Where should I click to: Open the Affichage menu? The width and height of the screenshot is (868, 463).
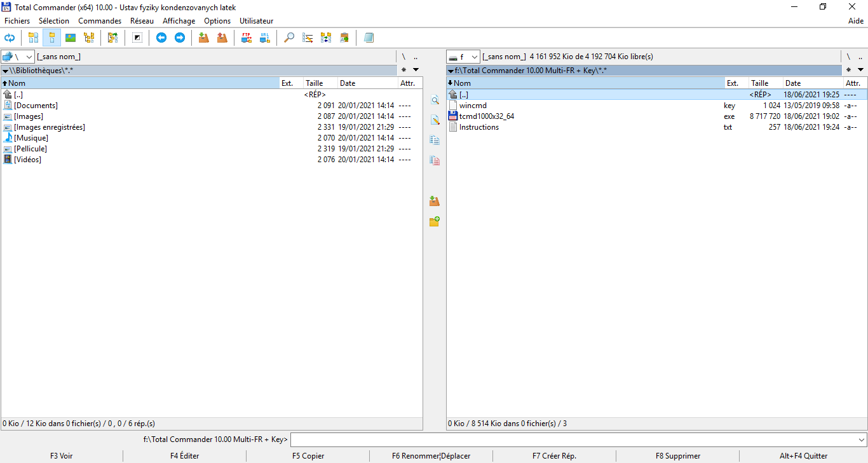point(179,21)
